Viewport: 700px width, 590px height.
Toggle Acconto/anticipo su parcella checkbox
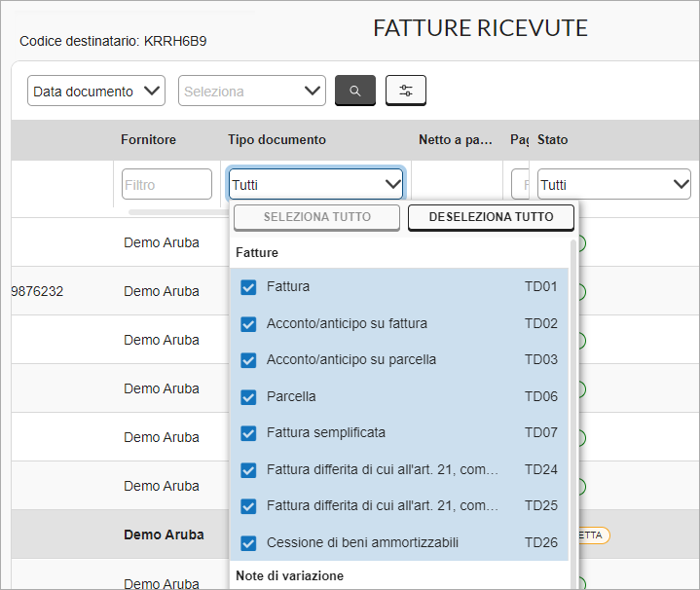click(248, 360)
